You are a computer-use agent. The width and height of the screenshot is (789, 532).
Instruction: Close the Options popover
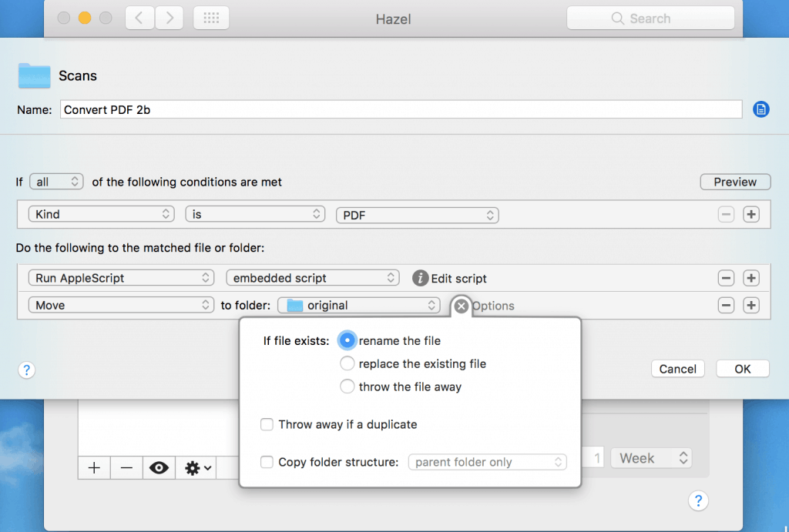click(x=461, y=306)
